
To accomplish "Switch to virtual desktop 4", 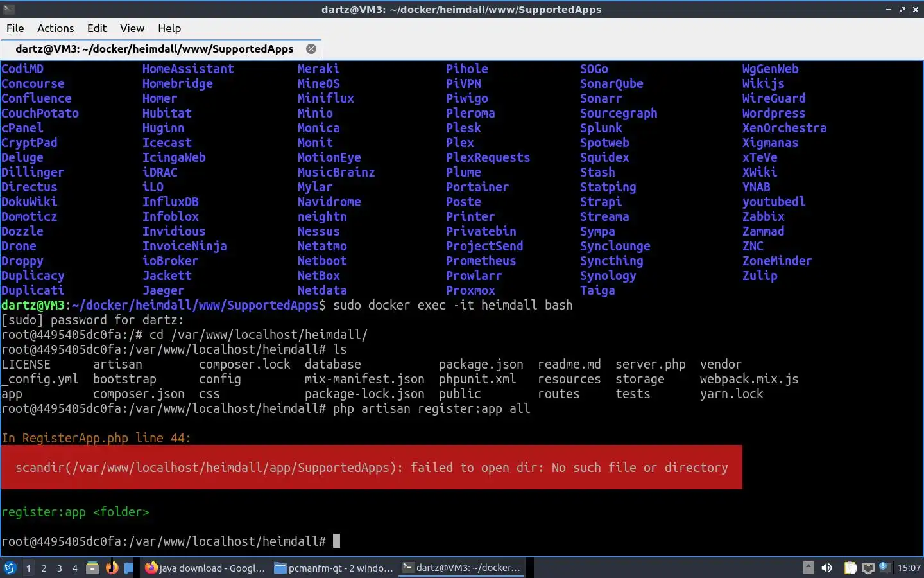I will pos(74,568).
